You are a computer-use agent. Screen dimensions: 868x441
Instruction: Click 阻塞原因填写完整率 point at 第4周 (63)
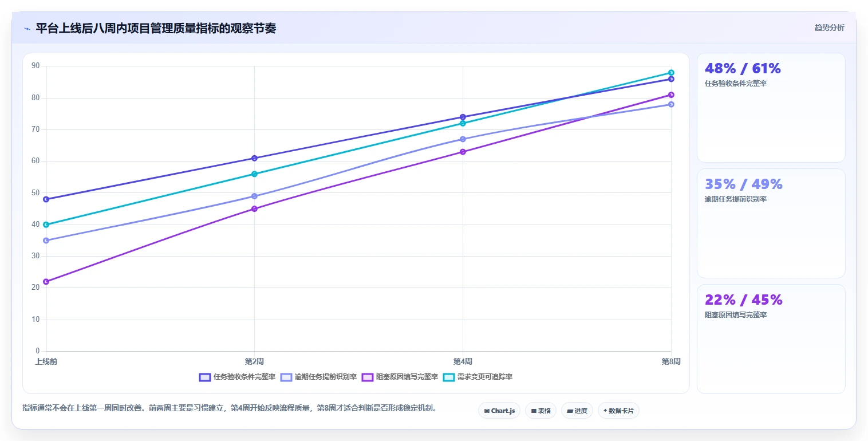pos(463,152)
